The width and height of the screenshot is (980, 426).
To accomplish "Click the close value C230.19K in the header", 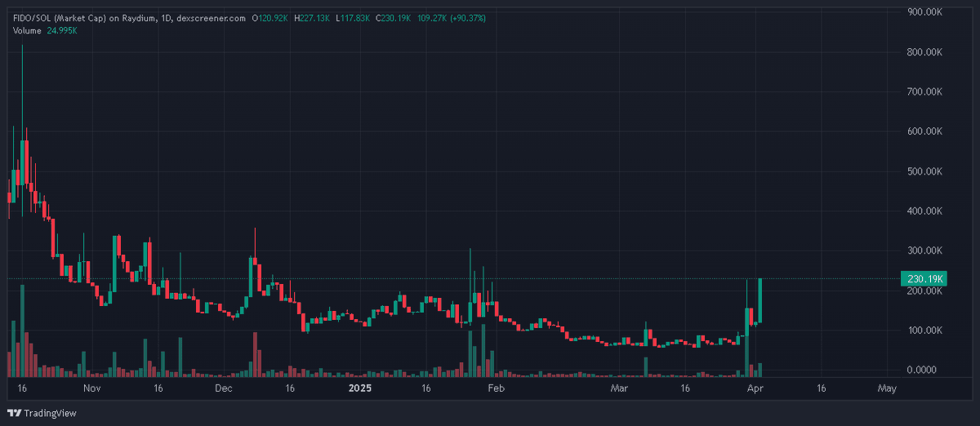I will (394, 18).
